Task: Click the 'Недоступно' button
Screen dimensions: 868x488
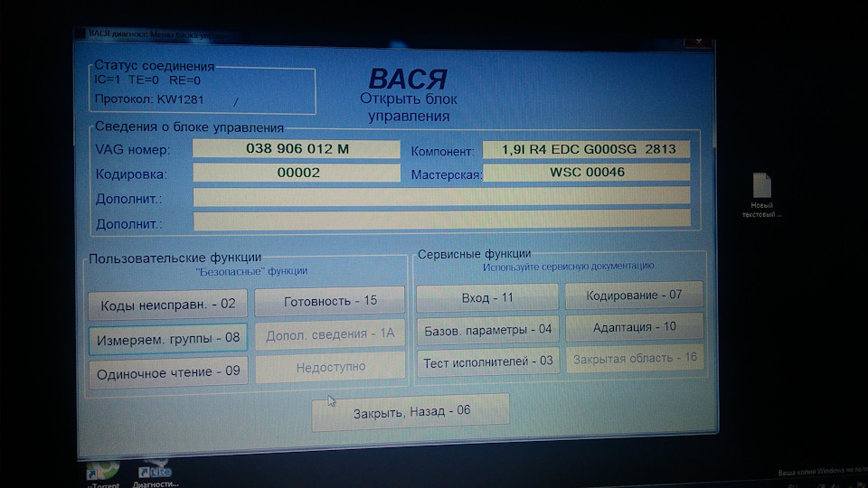Action: click(331, 367)
